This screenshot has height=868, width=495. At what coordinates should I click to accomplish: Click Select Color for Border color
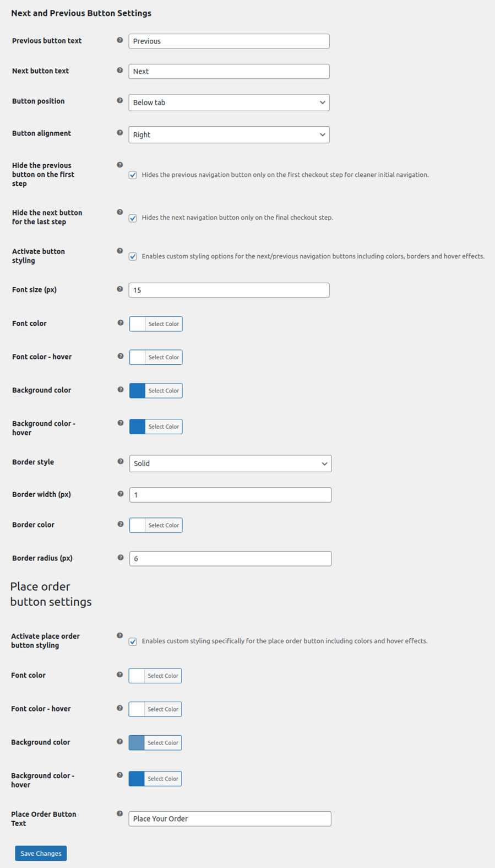[163, 525]
